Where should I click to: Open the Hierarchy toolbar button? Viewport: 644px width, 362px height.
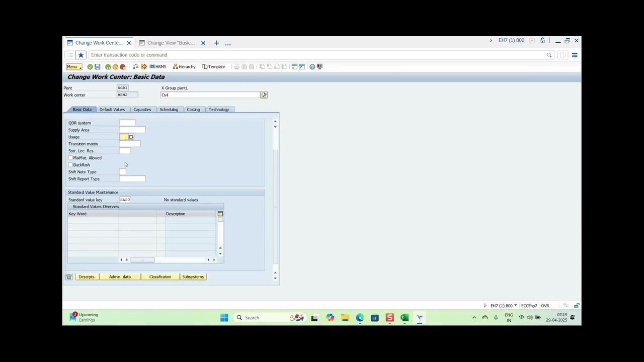click(184, 67)
